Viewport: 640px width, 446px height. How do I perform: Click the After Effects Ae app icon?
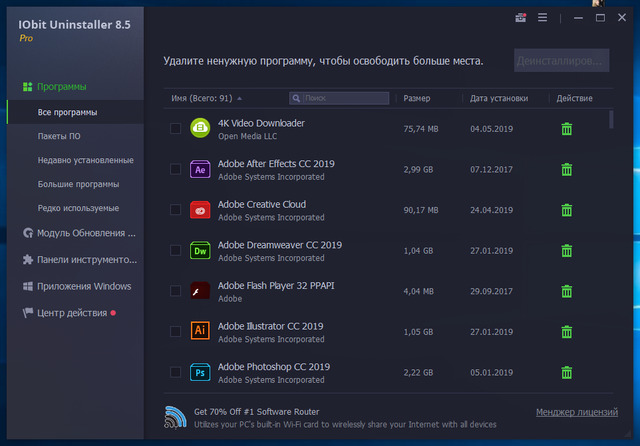(200, 169)
